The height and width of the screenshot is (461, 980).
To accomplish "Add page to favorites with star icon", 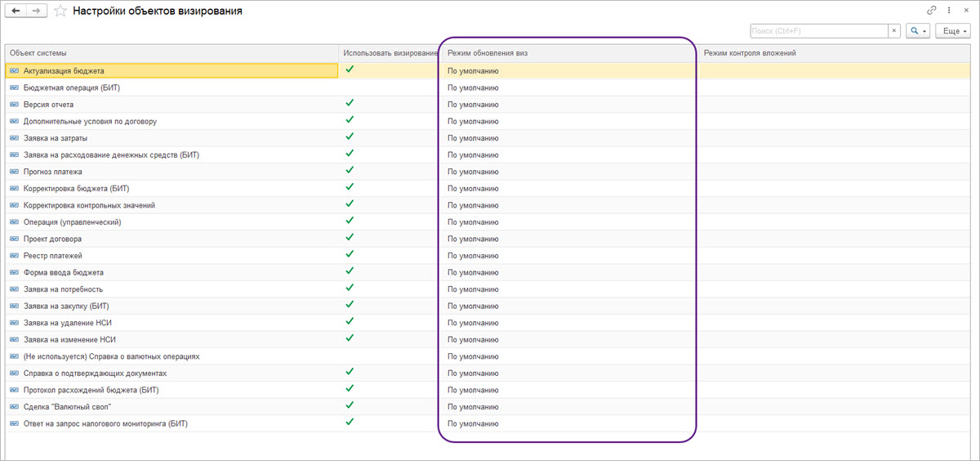I will (x=60, y=11).
